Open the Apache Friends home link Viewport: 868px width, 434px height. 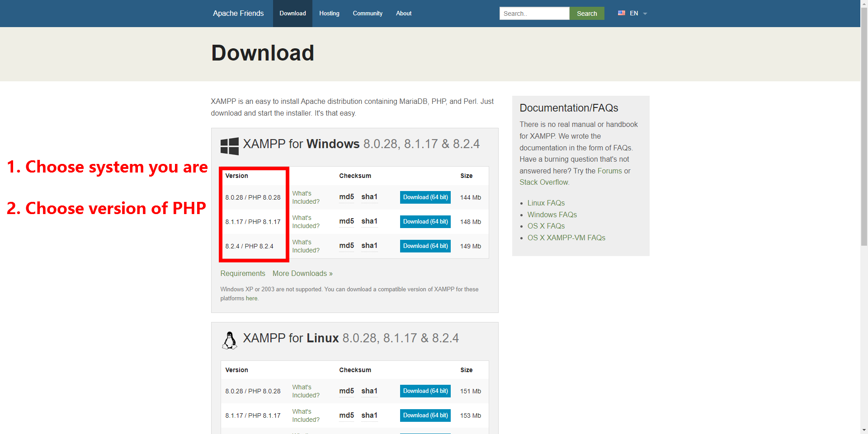pos(238,13)
